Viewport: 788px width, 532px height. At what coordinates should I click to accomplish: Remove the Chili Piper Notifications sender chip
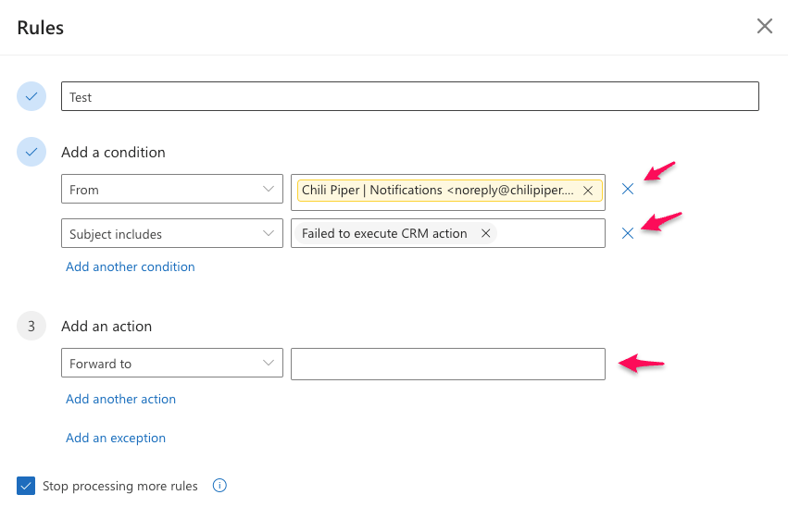(x=588, y=191)
